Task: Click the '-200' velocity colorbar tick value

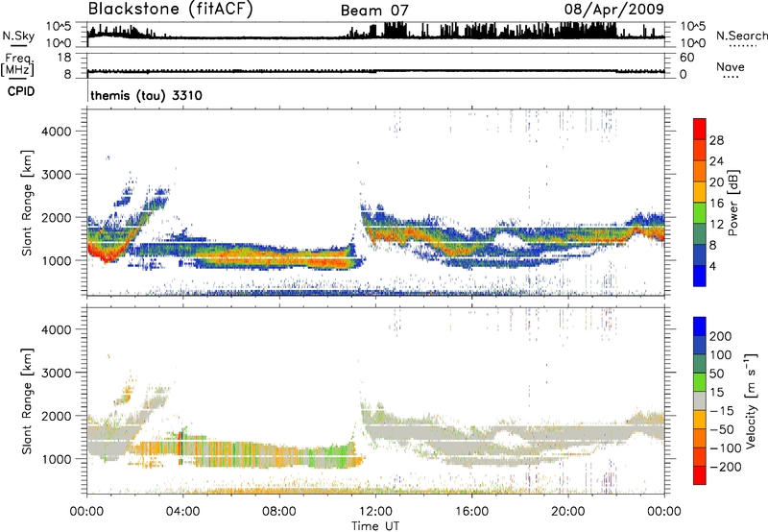Action: (x=726, y=467)
